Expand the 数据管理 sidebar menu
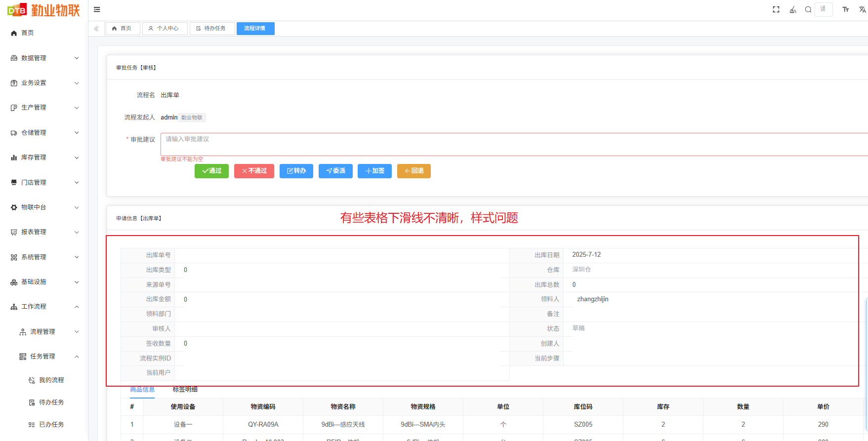 (43, 58)
